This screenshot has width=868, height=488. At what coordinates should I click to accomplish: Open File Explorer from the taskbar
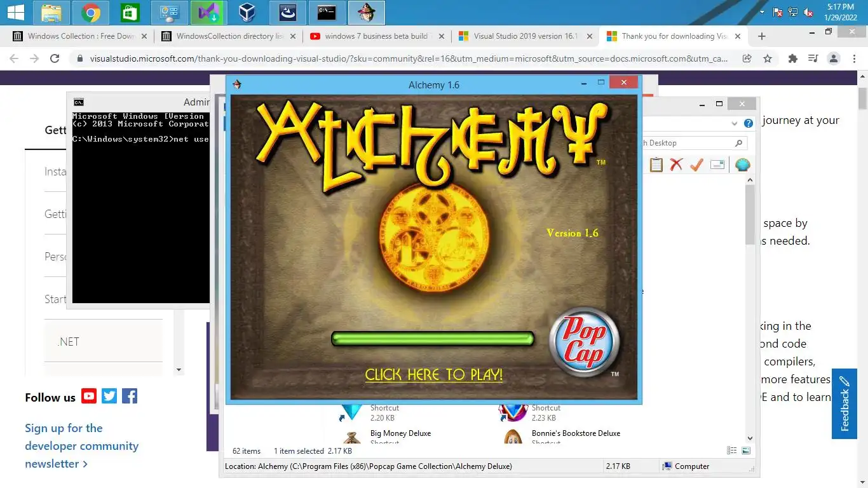51,12
